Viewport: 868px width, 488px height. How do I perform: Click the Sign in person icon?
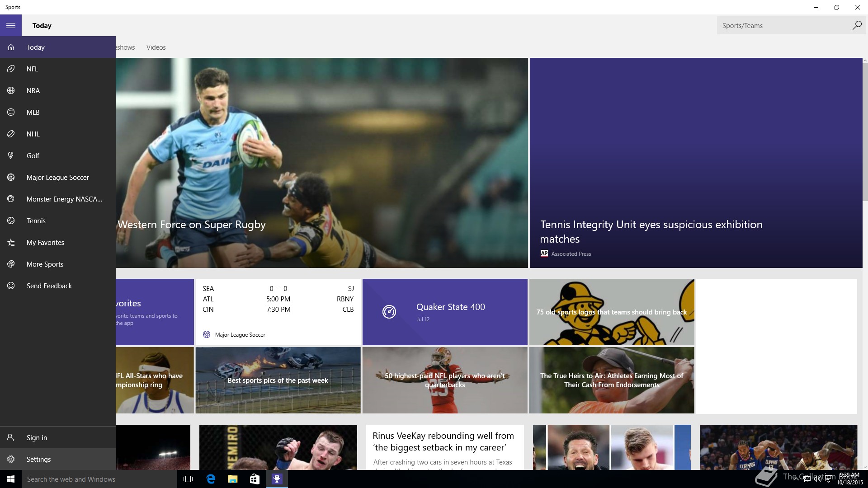coord(11,437)
